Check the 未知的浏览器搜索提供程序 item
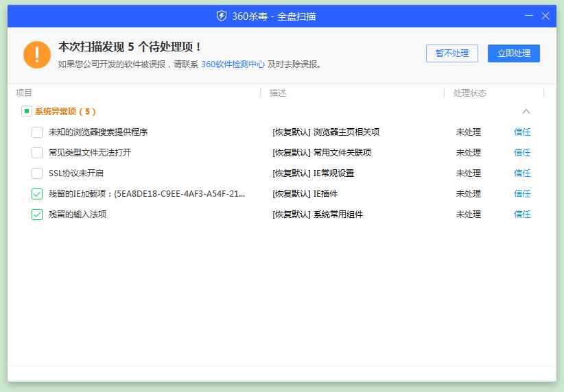 (x=37, y=132)
